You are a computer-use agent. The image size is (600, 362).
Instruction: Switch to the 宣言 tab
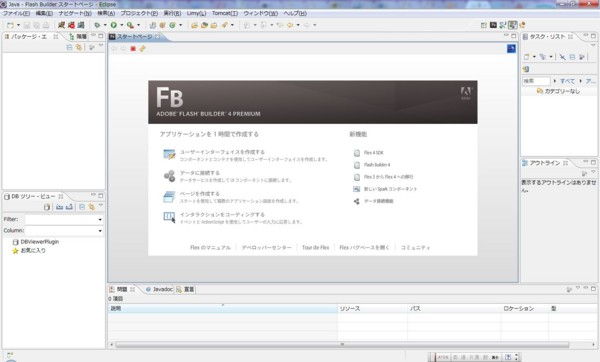pyautogui.click(x=186, y=289)
